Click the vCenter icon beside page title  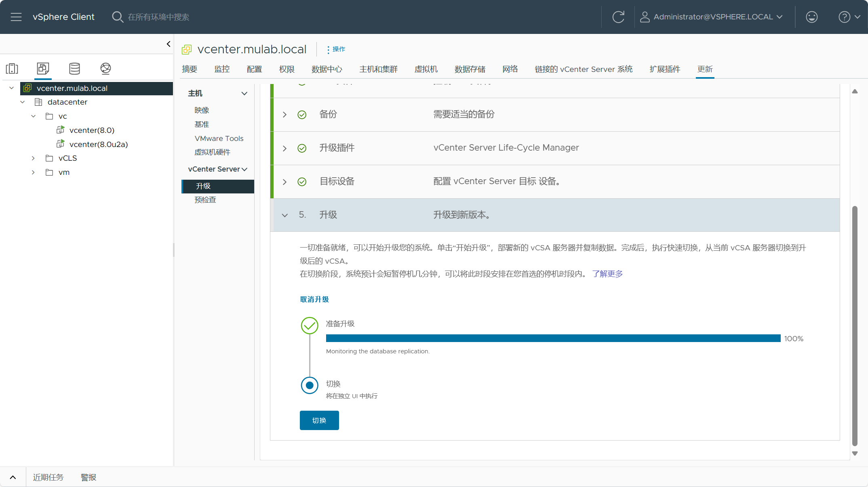click(187, 49)
